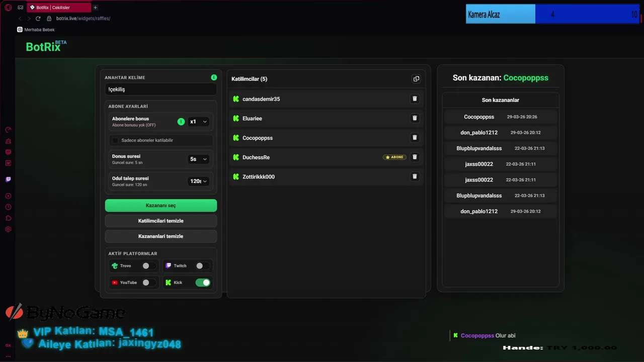Open the Opera GX main menu logo
Image resolution: width=644 pixels, height=362 pixels.
[x=8, y=8]
